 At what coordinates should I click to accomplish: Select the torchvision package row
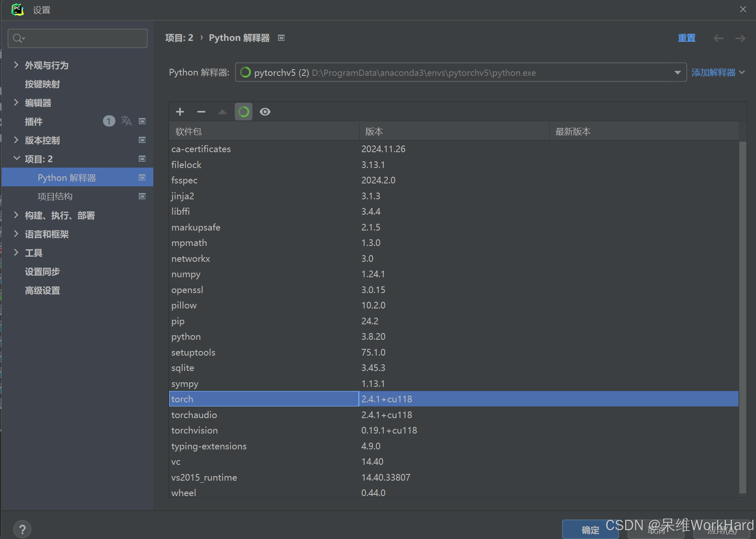point(454,430)
